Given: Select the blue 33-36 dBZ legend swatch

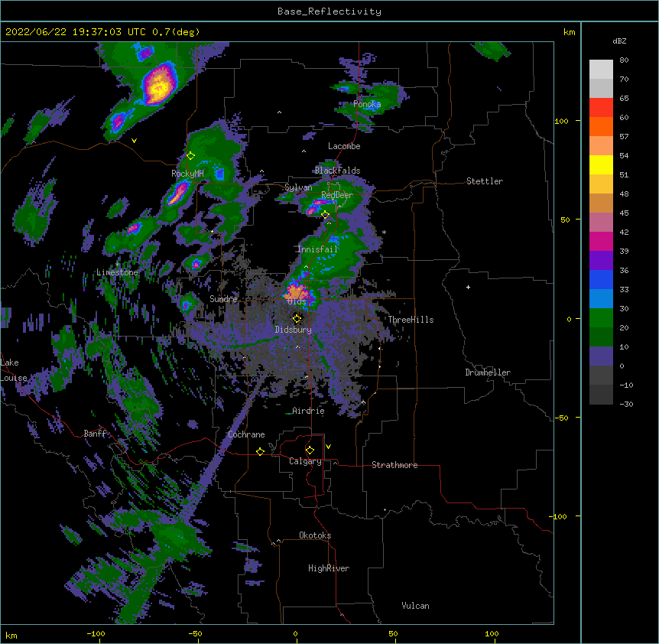Looking at the screenshot, I should tap(601, 279).
